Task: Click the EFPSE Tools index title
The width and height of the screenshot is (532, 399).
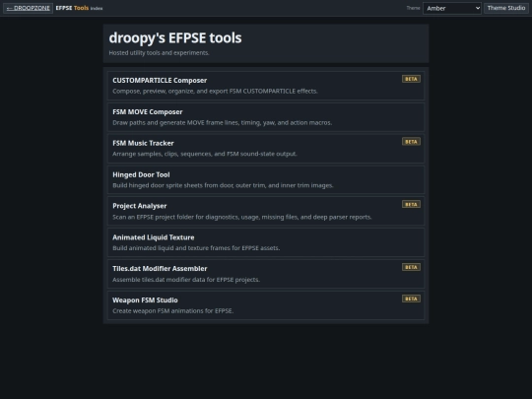Action: (x=79, y=8)
